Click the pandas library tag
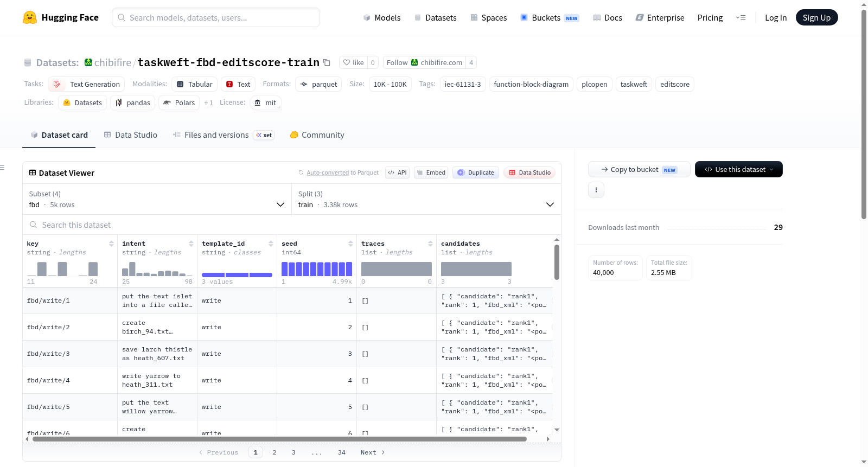 pyautogui.click(x=133, y=103)
